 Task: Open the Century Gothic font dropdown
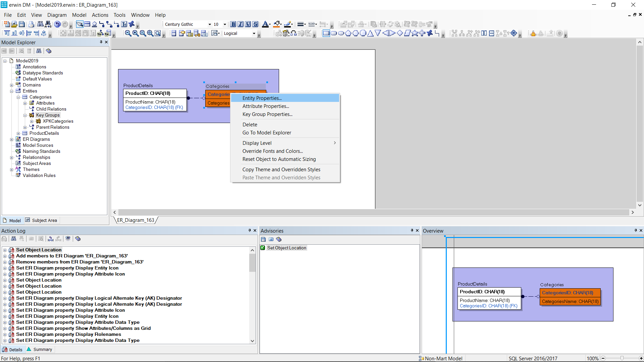click(x=210, y=24)
